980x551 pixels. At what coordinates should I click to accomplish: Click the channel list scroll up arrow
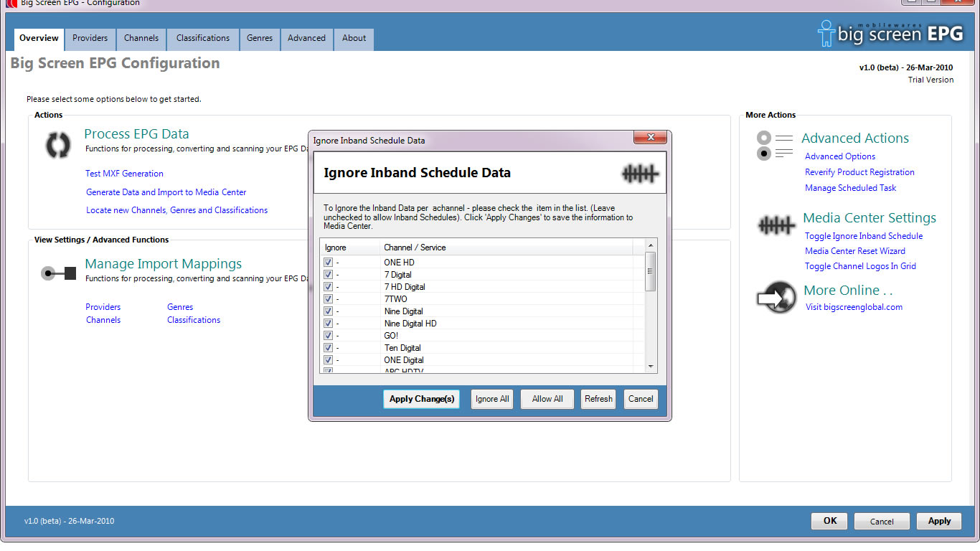tap(651, 245)
